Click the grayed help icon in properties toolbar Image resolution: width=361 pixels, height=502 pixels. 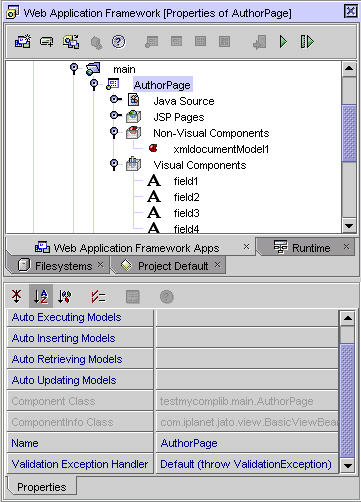click(167, 297)
